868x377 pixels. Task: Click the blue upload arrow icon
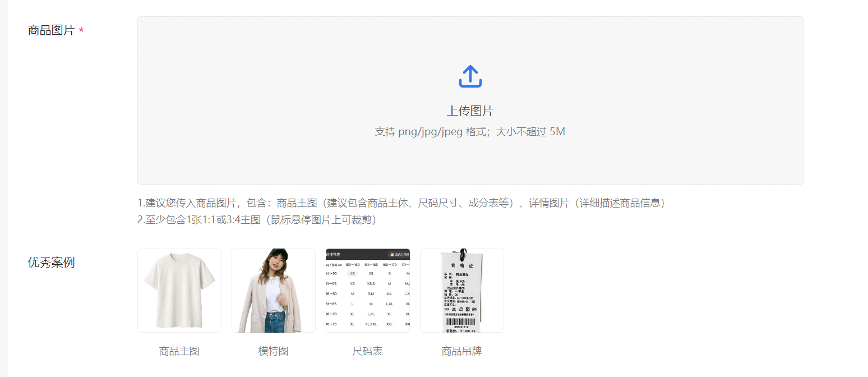coord(470,76)
